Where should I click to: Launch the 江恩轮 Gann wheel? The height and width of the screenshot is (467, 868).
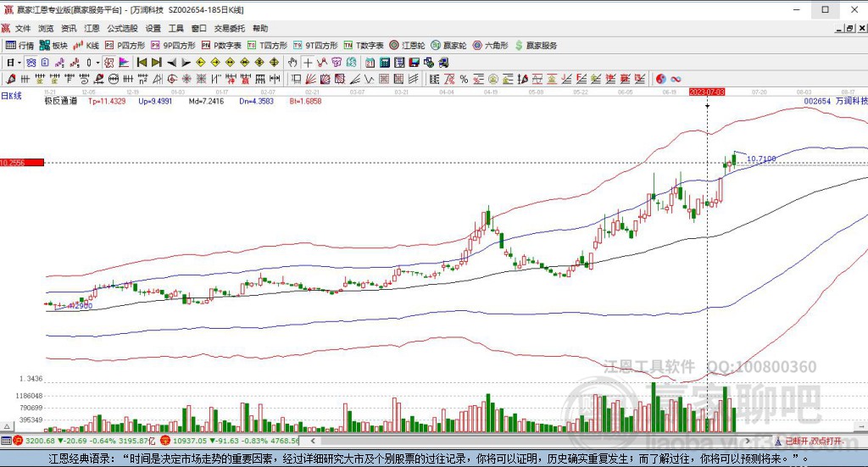tap(408, 46)
